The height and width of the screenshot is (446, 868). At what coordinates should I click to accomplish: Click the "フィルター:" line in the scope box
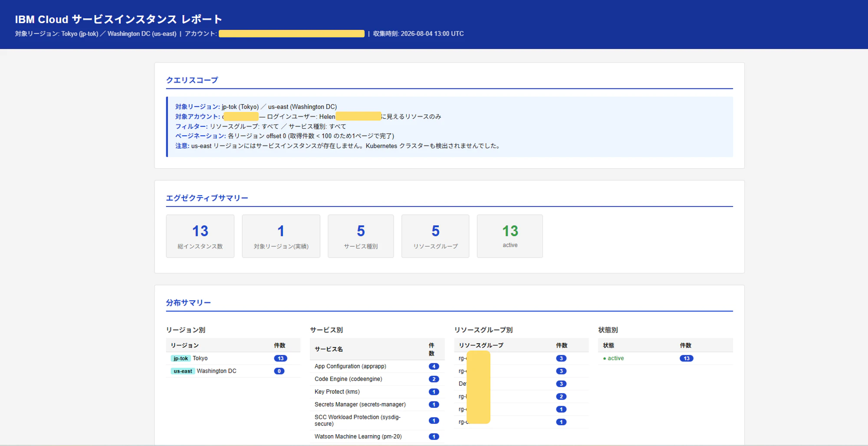tap(261, 126)
